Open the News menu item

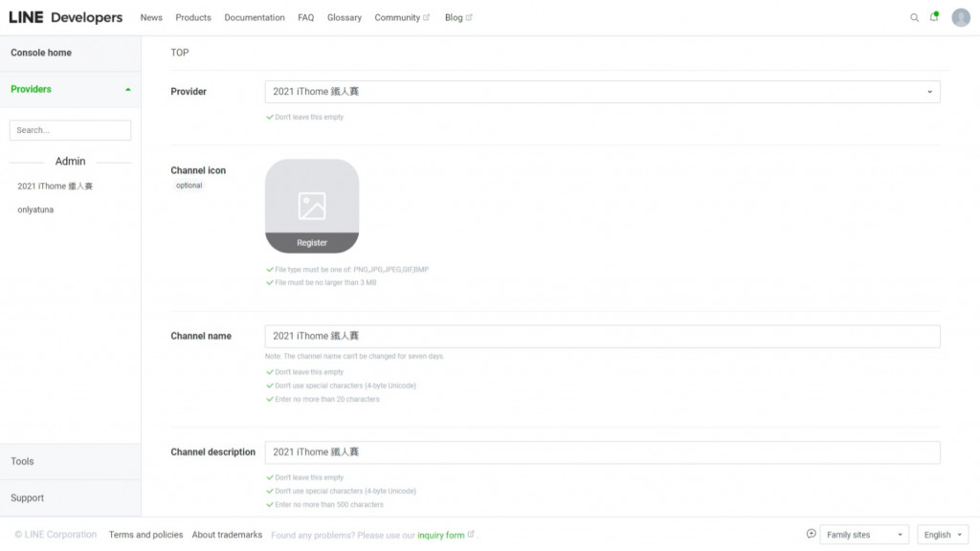(151, 17)
